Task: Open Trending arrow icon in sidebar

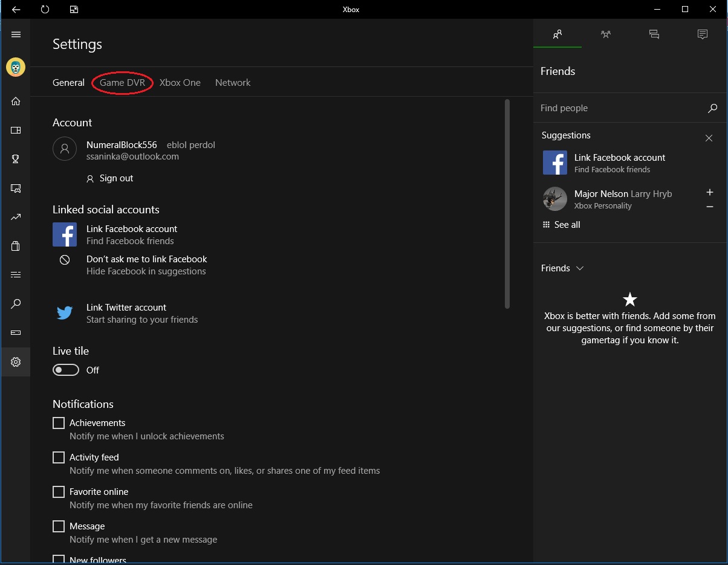Action: click(16, 217)
